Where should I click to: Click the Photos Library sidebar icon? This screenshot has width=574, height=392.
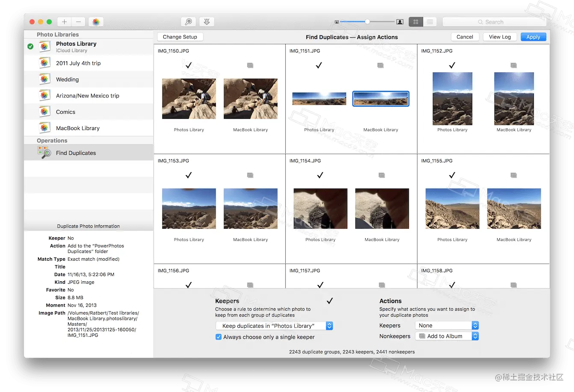point(44,47)
